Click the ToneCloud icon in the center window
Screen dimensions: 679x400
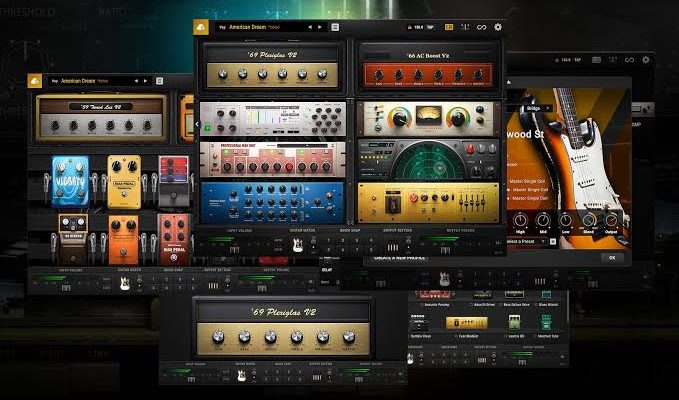click(204, 26)
